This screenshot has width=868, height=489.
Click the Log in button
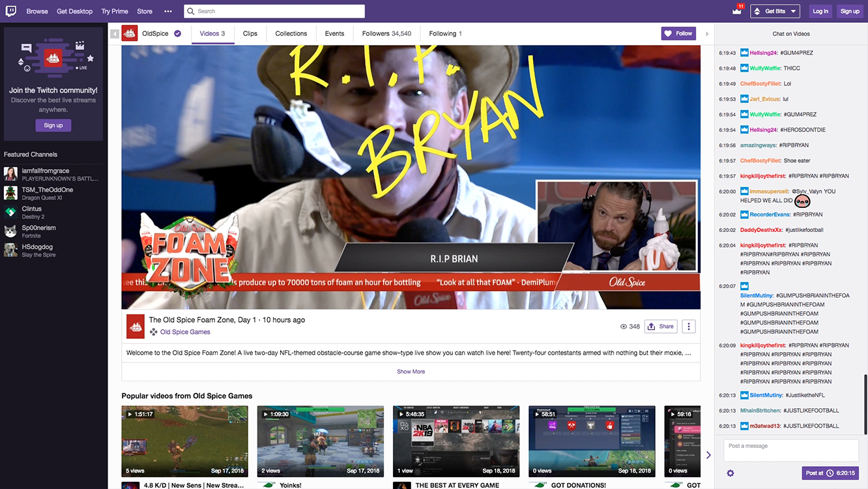tap(820, 11)
